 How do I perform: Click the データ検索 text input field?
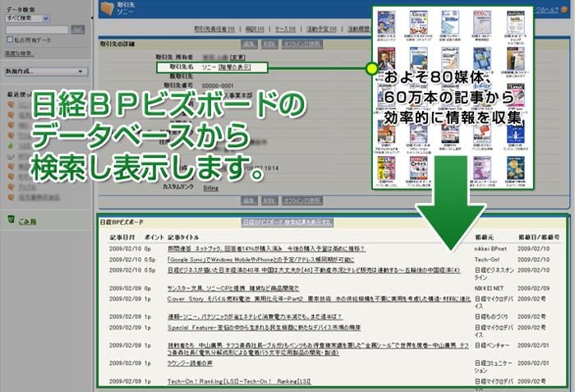(37, 30)
